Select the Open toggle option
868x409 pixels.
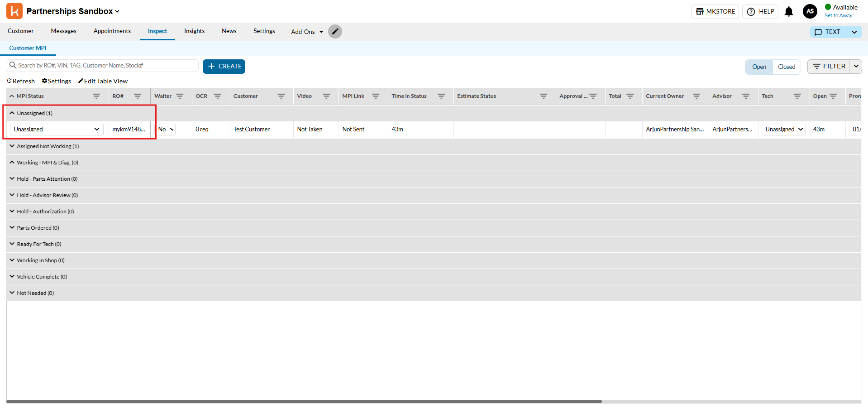click(759, 67)
